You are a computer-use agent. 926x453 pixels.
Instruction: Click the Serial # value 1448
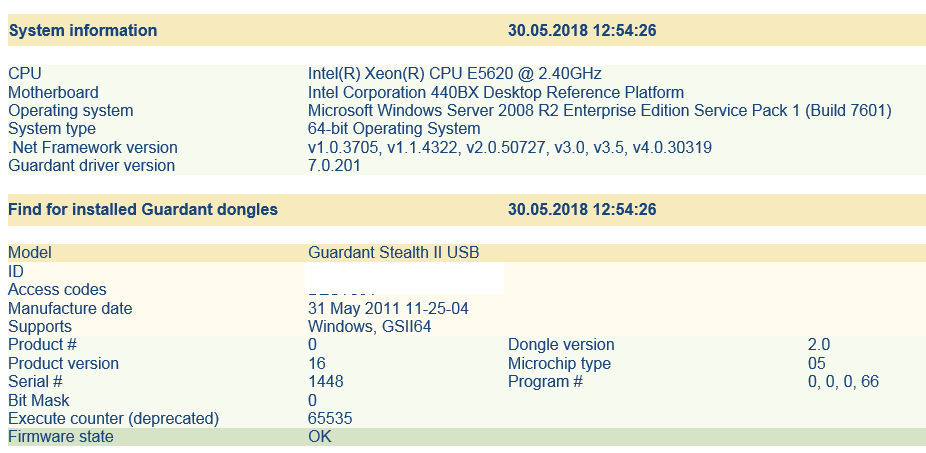point(326,382)
